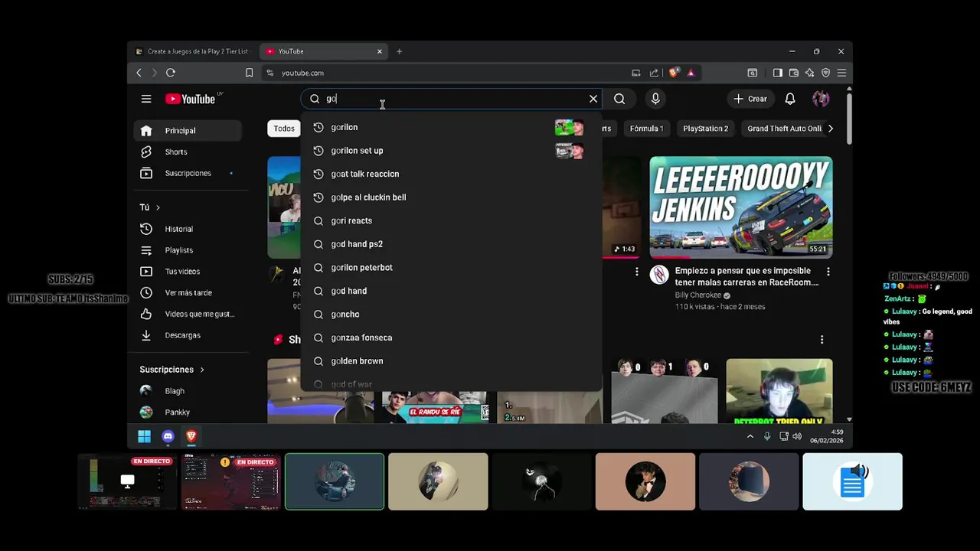980x551 pixels.
Task: Start voice search with the microphone
Action: 655,99
